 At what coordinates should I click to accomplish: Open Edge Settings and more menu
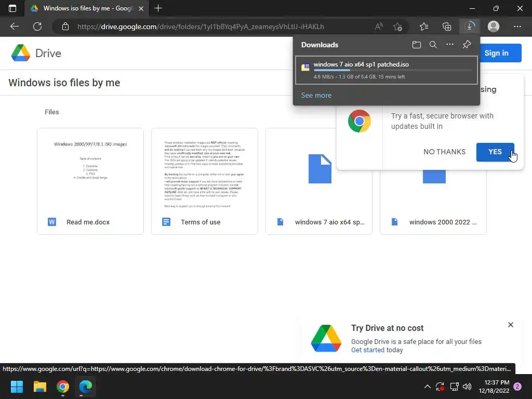[517, 26]
